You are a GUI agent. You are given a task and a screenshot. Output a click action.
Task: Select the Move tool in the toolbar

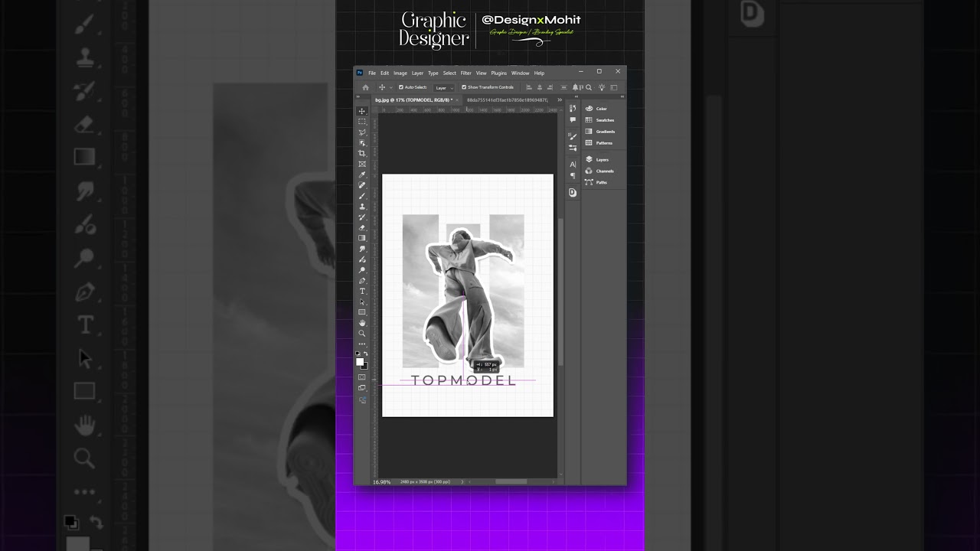tap(362, 111)
